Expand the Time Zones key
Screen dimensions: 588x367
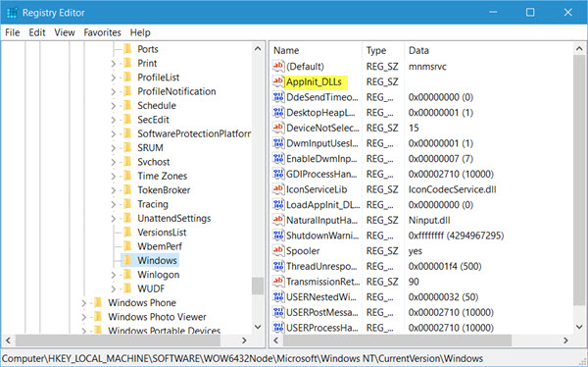pyautogui.click(x=113, y=176)
